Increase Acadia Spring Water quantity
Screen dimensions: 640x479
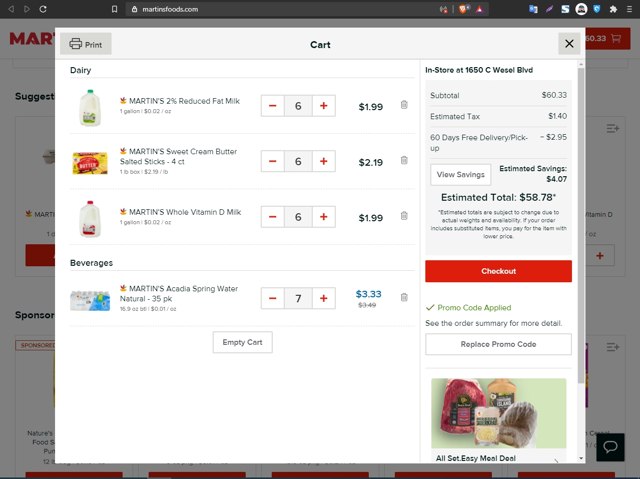(324, 298)
